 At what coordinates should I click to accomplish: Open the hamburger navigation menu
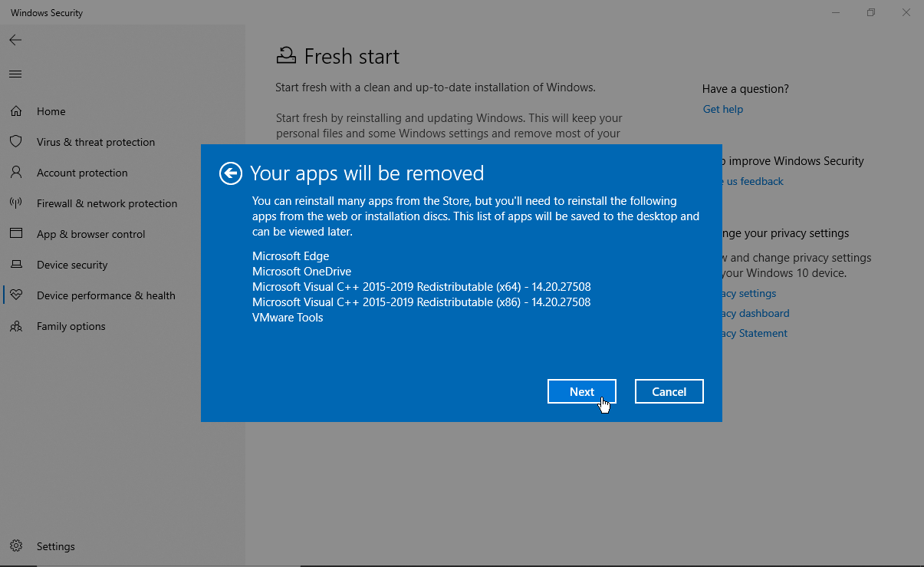click(x=15, y=74)
